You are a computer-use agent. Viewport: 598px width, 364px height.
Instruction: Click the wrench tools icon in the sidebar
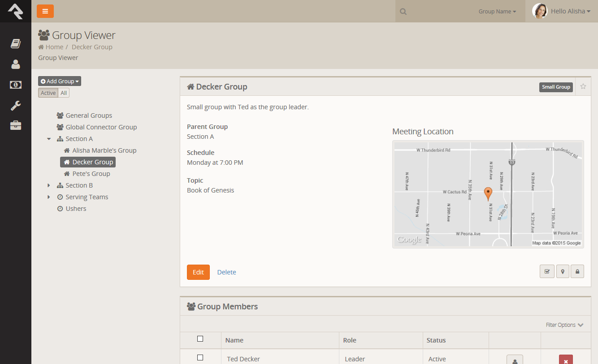tap(16, 106)
